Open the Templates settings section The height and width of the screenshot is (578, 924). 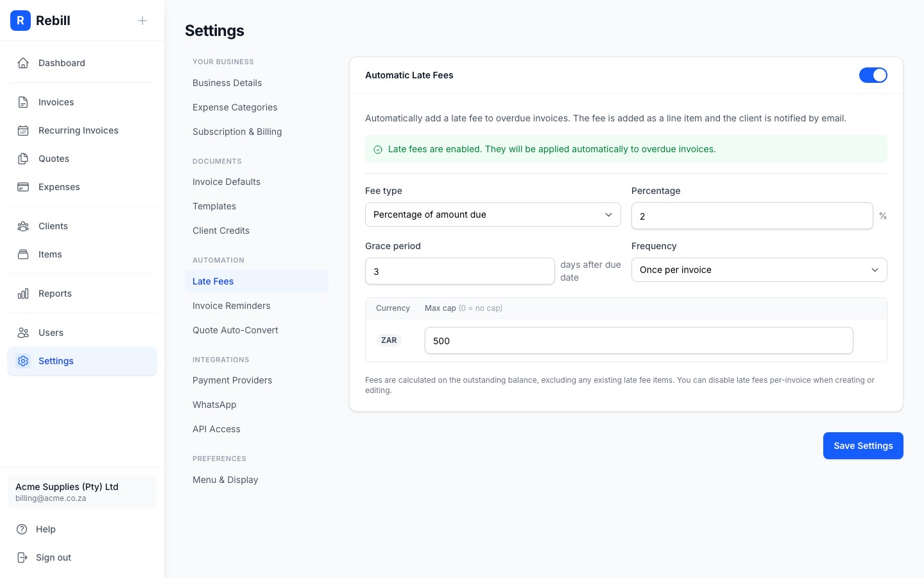(214, 206)
